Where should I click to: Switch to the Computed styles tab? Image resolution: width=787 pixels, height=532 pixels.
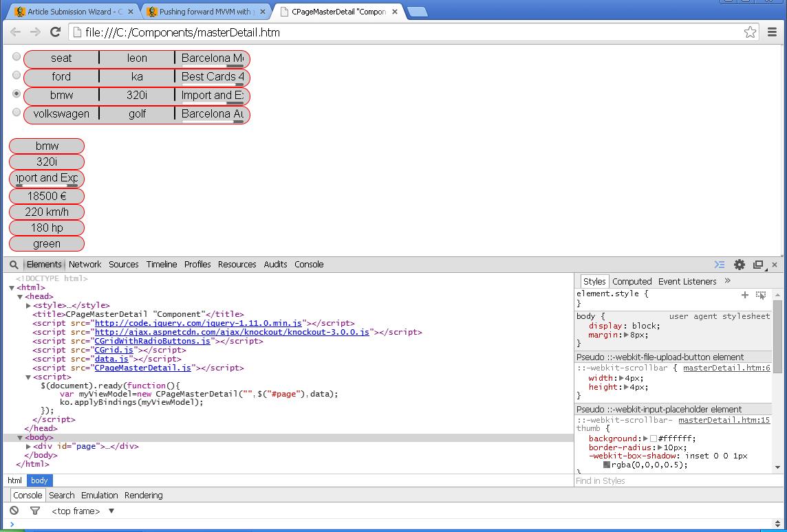(632, 281)
